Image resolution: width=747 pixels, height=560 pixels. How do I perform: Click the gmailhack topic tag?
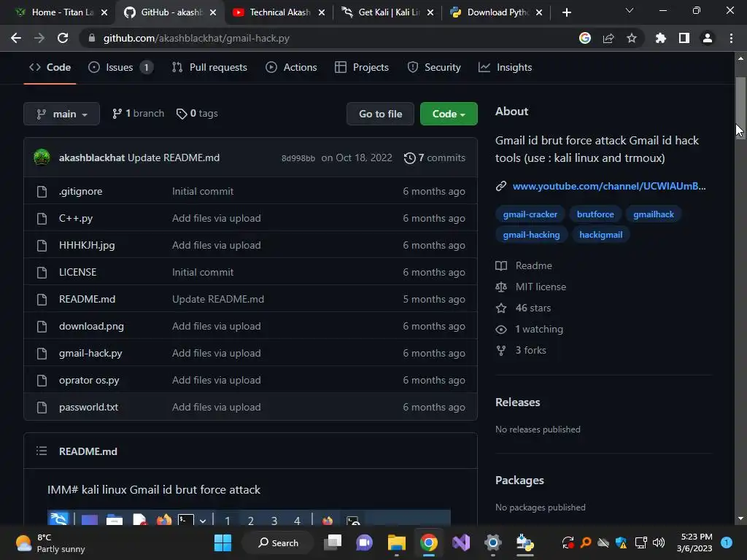coord(654,214)
